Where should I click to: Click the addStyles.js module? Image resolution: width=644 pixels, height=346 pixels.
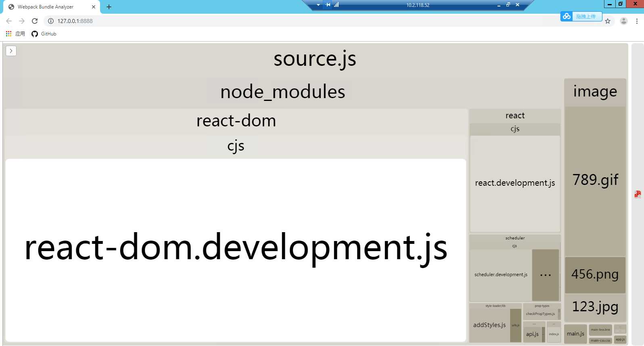[489, 325]
